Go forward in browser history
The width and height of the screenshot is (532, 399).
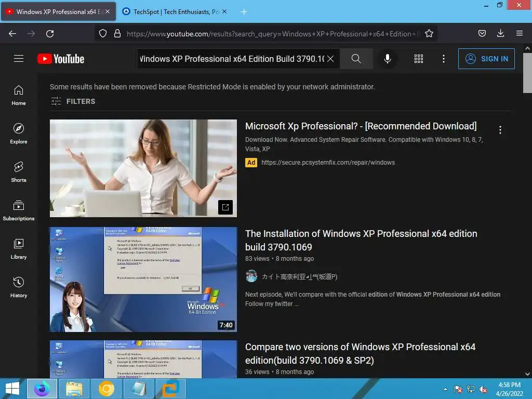[31, 34]
